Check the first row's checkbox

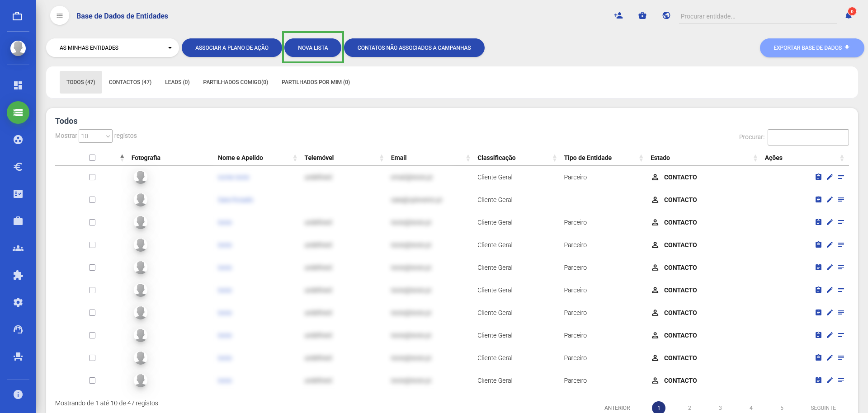click(x=92, y=177)
